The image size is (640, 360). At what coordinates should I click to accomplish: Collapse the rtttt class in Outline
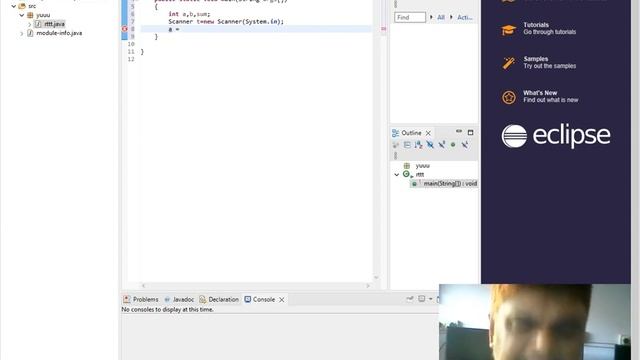[396, 175]
